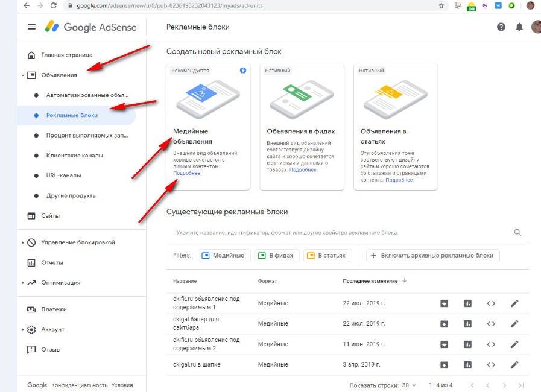This screenshot has width=541, height=392.
Task: Open report chart icon for ckifk.ru объявление под содержимым 1
Action: [x=467, y=303]
